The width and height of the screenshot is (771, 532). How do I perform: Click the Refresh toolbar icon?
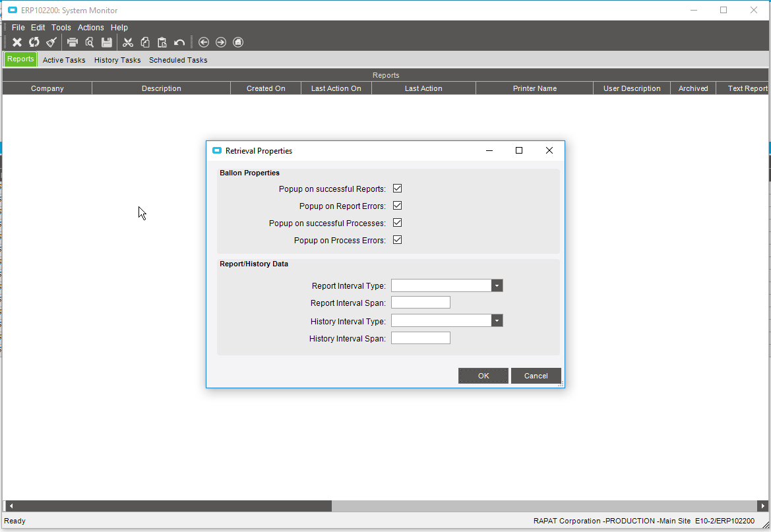(34, 42)
